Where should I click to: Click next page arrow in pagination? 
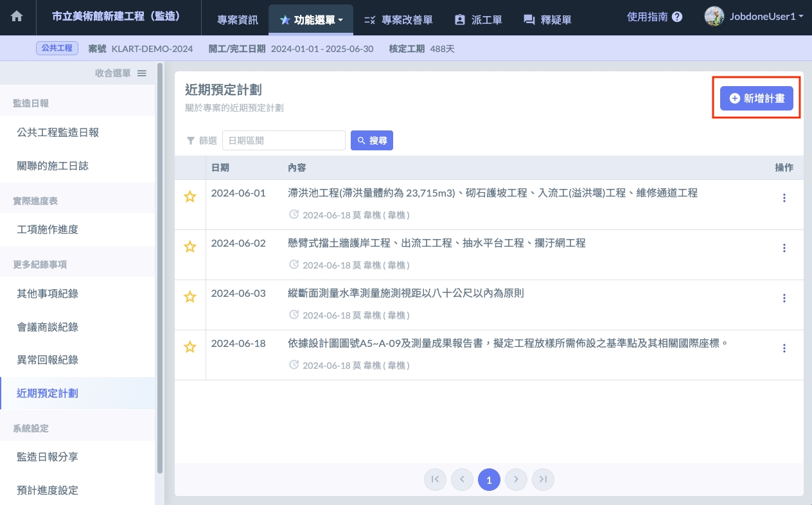(x=516, y=479)
